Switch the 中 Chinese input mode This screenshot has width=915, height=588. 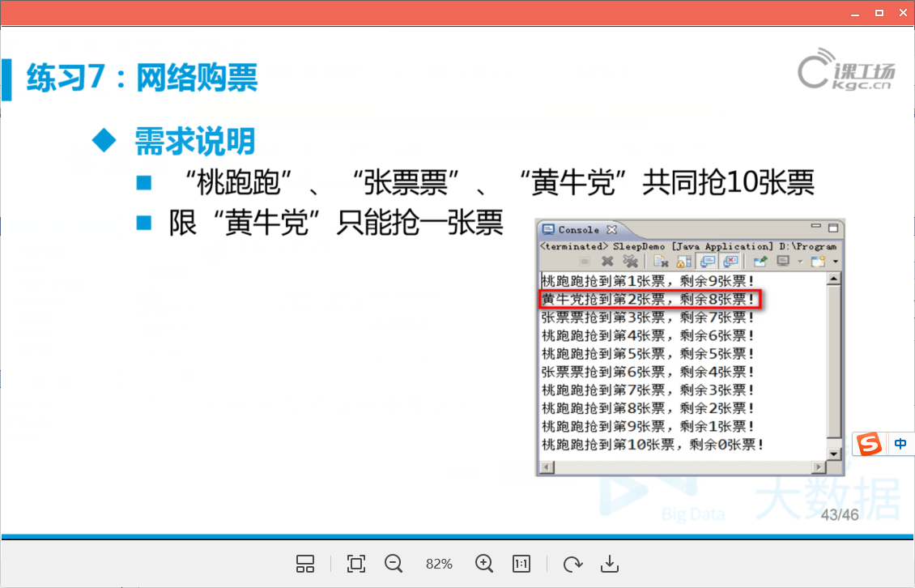(900, 444)
